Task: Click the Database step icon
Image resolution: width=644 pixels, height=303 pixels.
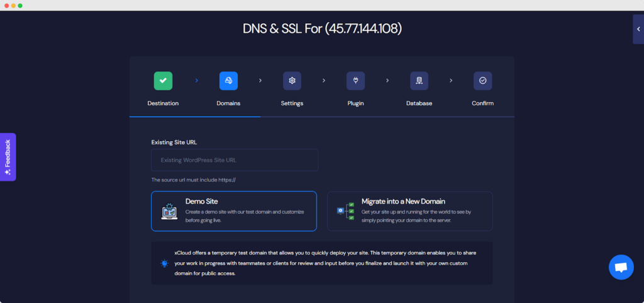Action: (x=419, y=81)
